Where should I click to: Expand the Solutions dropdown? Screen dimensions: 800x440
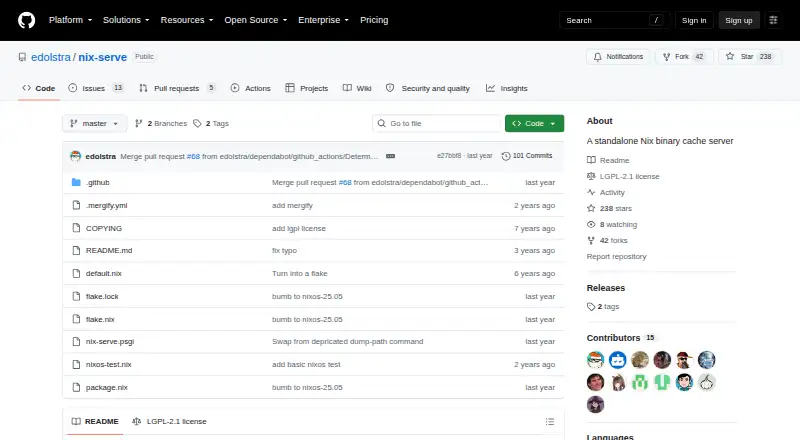(126, 20)
